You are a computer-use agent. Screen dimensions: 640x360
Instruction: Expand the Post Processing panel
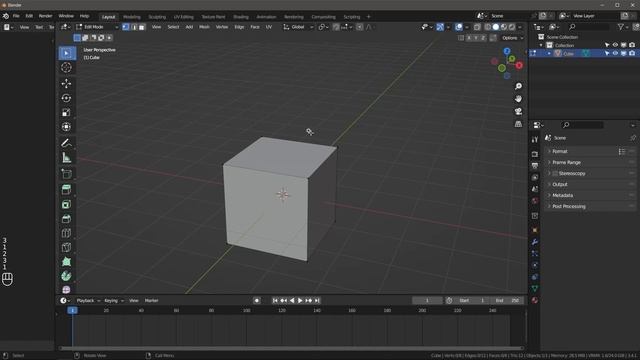[591, 207]
